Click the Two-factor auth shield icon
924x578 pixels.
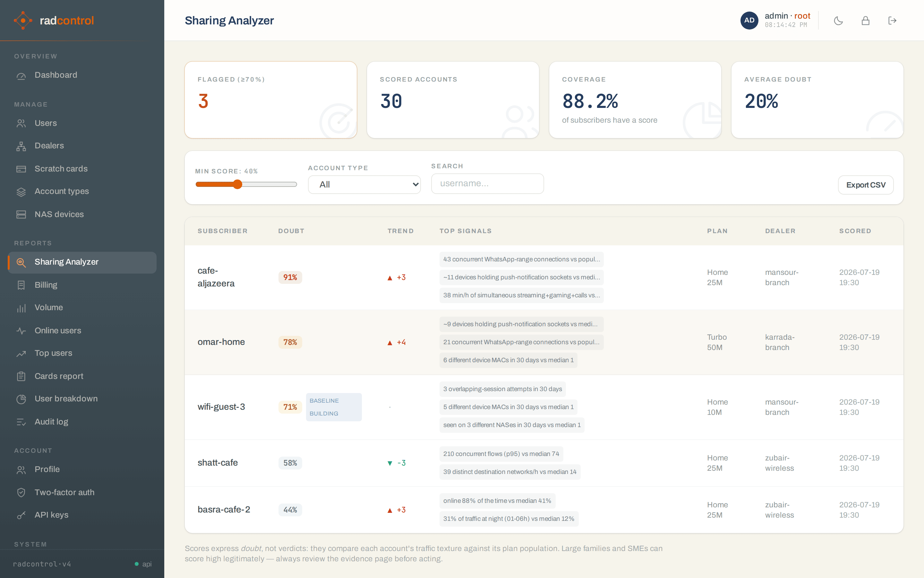click(21, 492)
